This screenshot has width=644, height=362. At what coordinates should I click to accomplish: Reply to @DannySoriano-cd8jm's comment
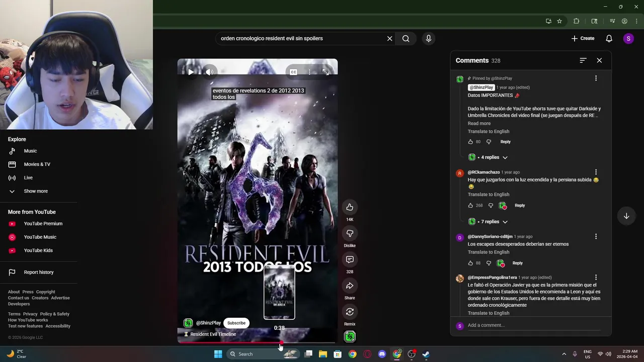pyautogui.click(x=517, y=263)
